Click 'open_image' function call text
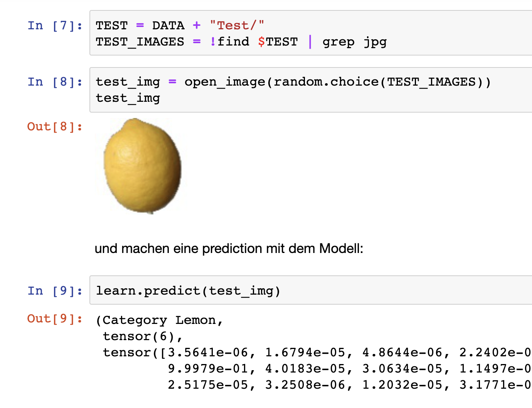Screen dimensions: 532x408 pos(225,82)
